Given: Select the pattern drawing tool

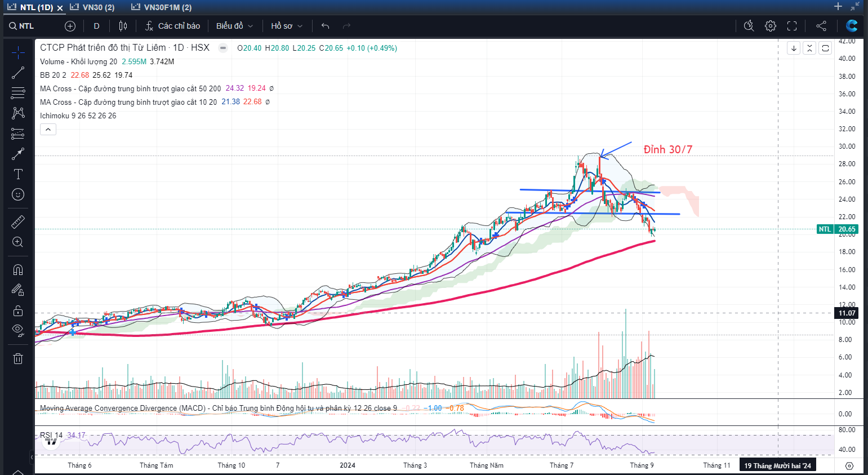Looking at the screenshot, I should (18, 113).
